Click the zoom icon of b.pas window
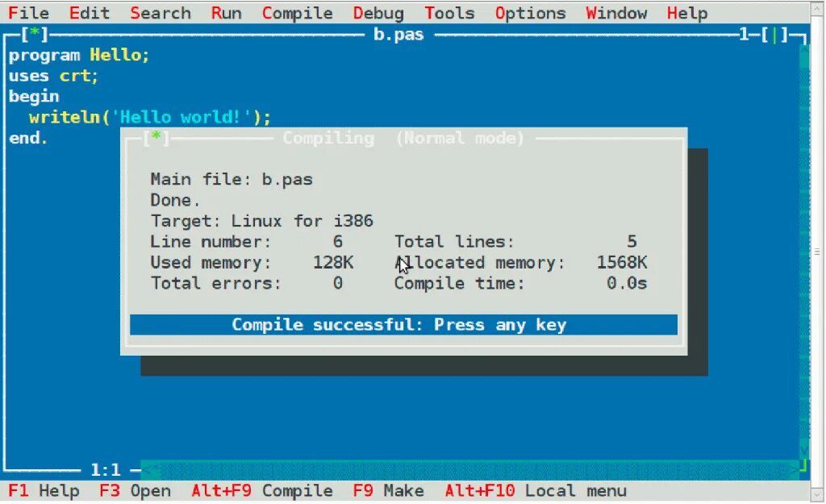 tap(775, 35)
